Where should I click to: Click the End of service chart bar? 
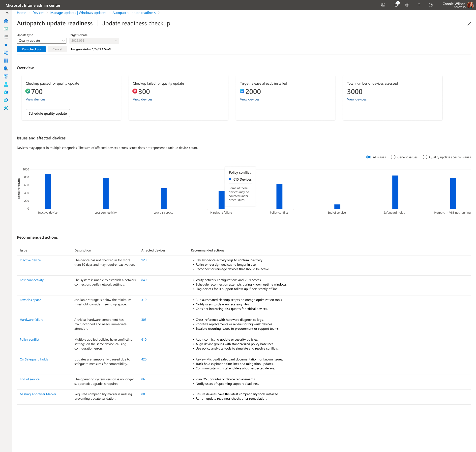pyautogui.click(x=337, y=206)
